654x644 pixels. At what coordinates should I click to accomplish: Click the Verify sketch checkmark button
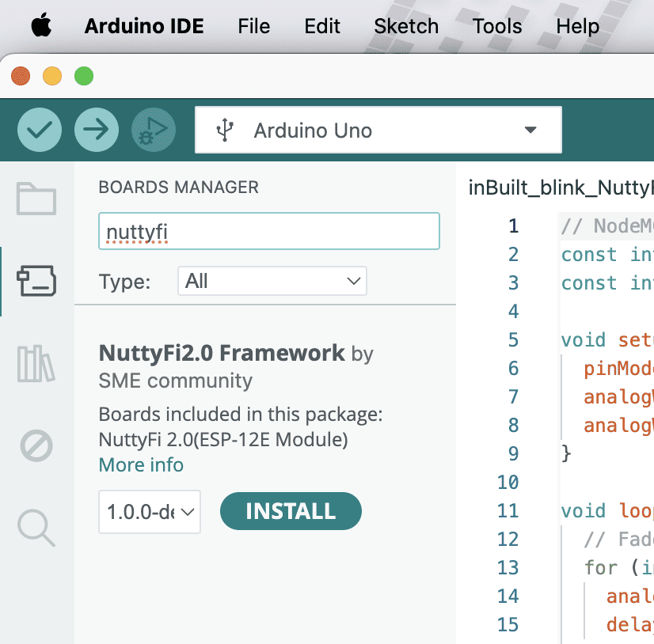pyautogui.click(x=40, y=130)
